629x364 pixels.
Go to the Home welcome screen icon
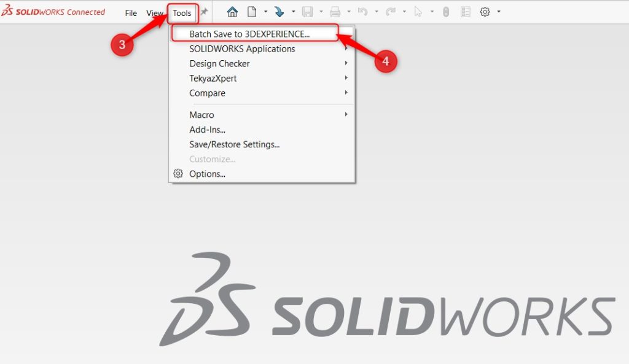232,12
